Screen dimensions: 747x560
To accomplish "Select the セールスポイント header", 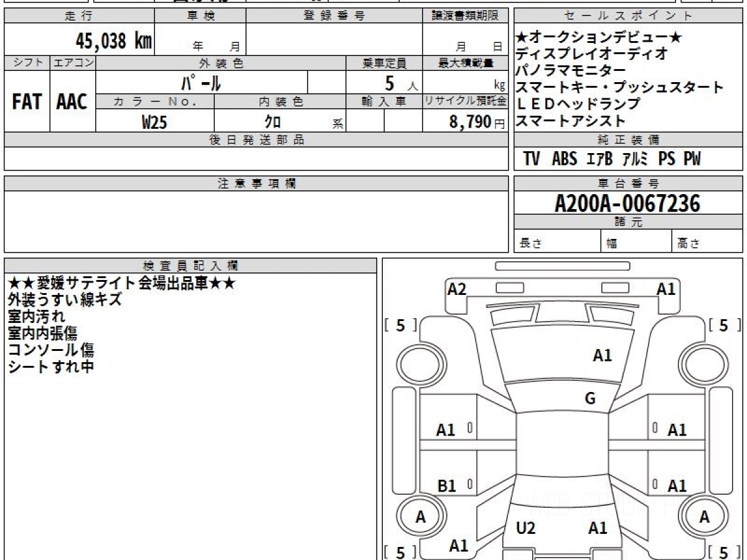I will (x=628, y=16).
